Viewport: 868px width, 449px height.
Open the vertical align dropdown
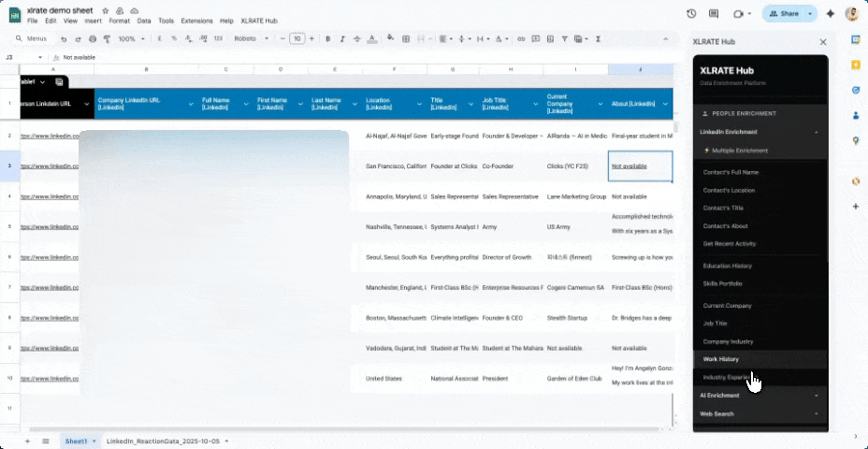(x=463, y=38)
